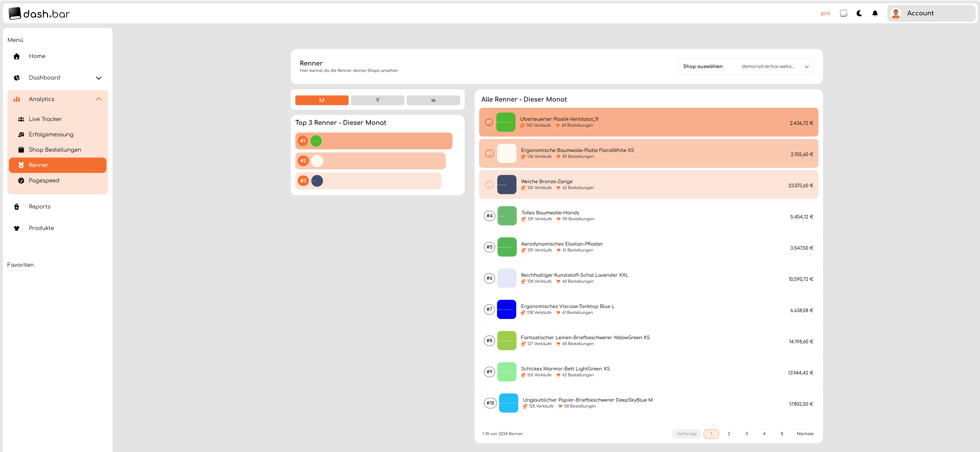Expand the Dashboard menu chevron

[99, 78]
